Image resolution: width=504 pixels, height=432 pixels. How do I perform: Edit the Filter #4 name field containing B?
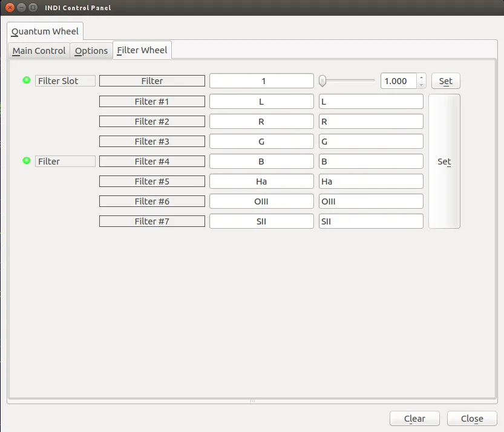tap(371, 162)
